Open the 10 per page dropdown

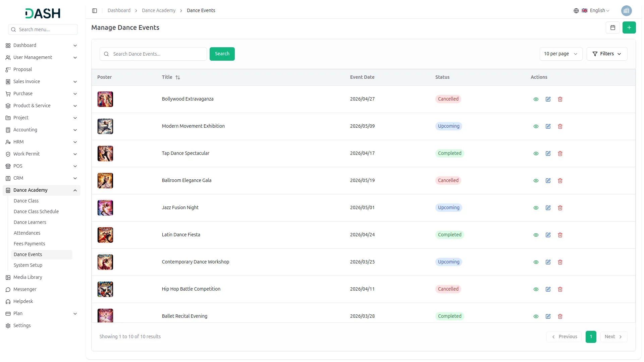click(560, 54)
